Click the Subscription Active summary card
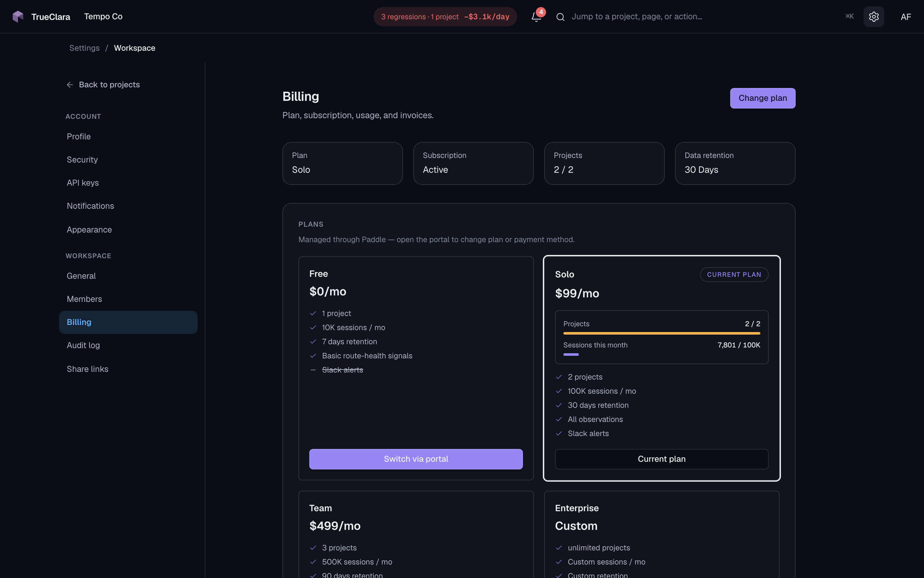The width and height of the screenshot is (924, 578). (x=473, y=164)
